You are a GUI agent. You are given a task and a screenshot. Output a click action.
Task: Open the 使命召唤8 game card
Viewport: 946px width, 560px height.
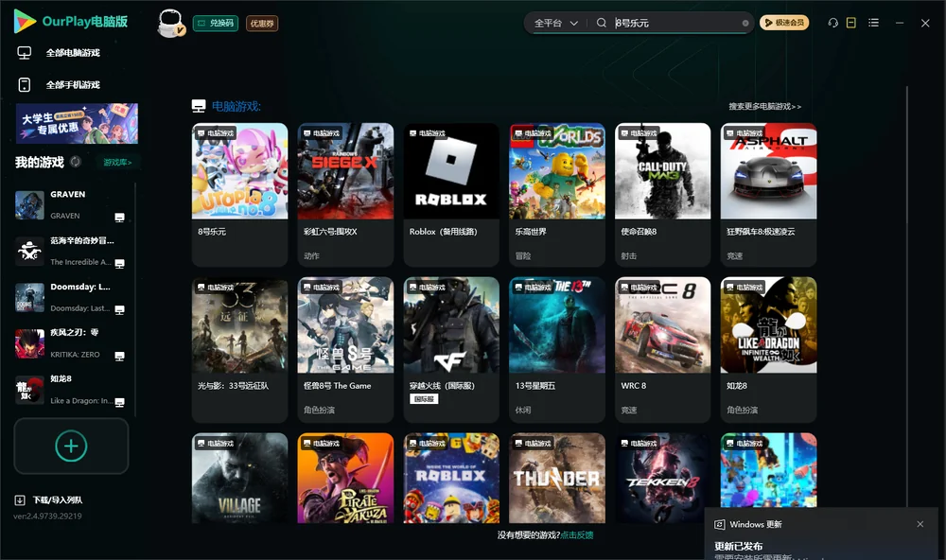click(x=662, y=194)
